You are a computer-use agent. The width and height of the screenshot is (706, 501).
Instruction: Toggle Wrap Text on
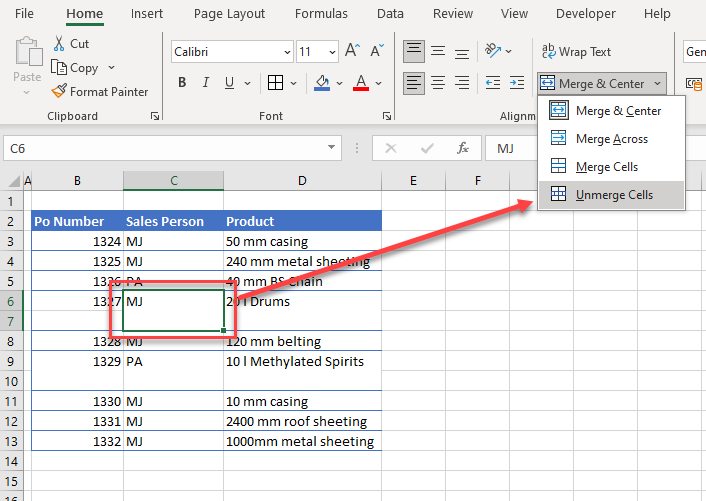(x=576, y=51)
